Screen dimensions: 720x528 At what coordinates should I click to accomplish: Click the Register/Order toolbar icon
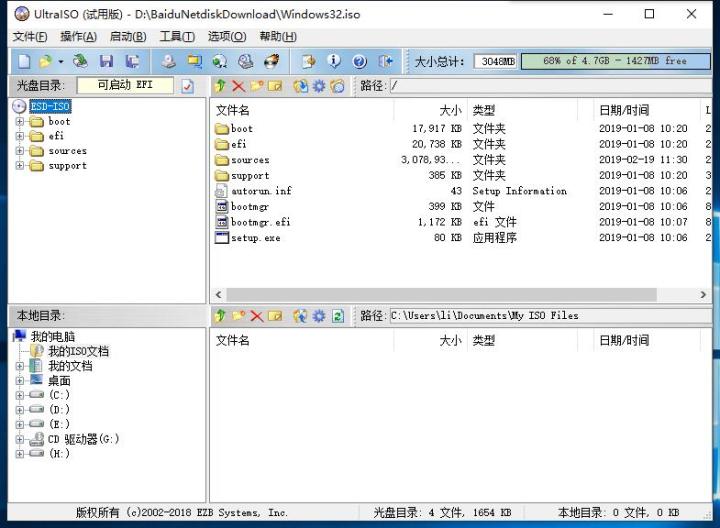click(x=308, y=61)
